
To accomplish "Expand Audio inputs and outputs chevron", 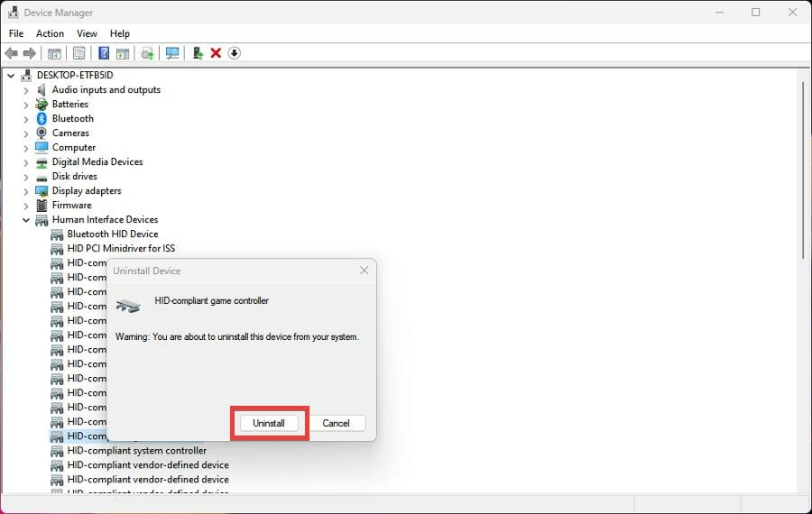I will [x=26, y=90].
